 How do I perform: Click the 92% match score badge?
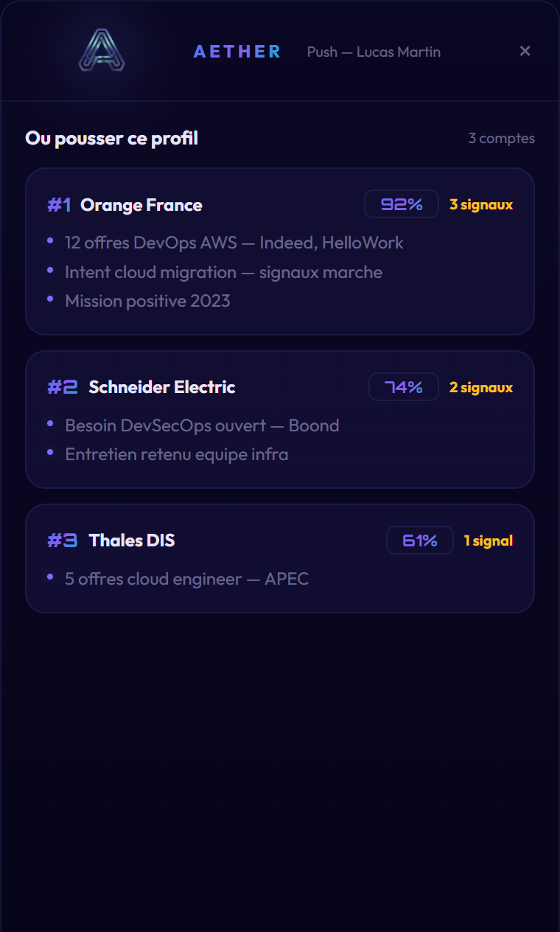pyautogui.click(x=402, y=204)
